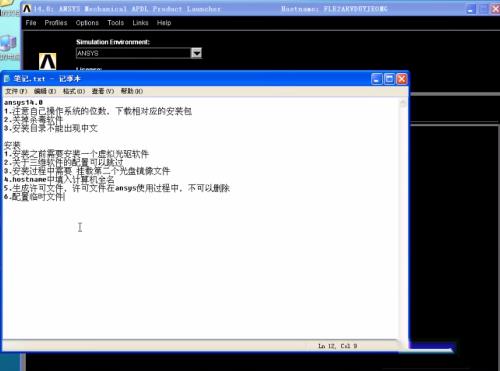Open the Links menu in ANSYS Launcher
Viewport: 500px width, 371px height.
(x=140, y=23)
